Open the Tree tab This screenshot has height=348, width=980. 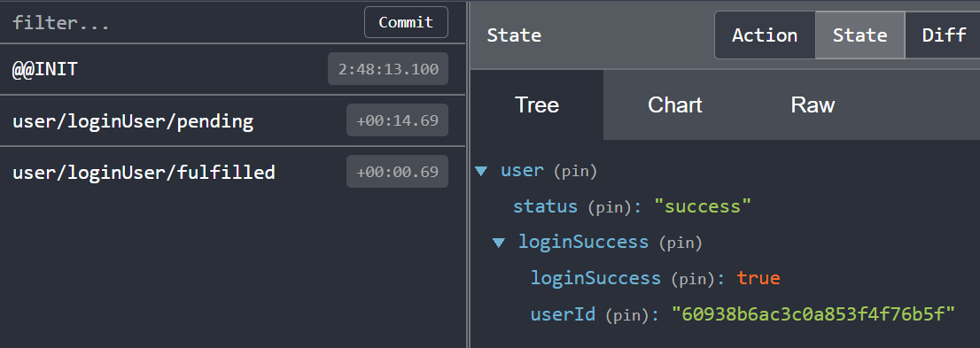pos(536,105)
